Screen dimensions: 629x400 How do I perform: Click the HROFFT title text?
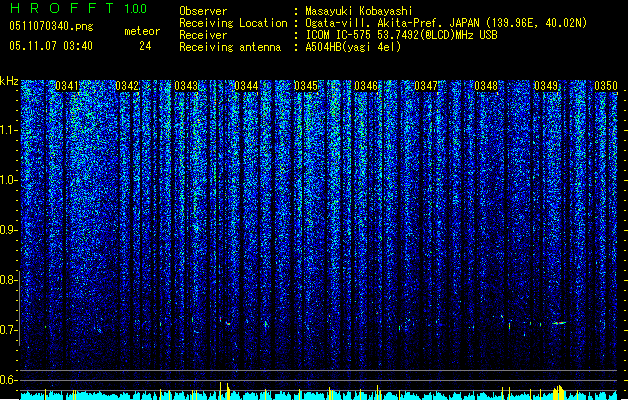(x=63, y=8)
